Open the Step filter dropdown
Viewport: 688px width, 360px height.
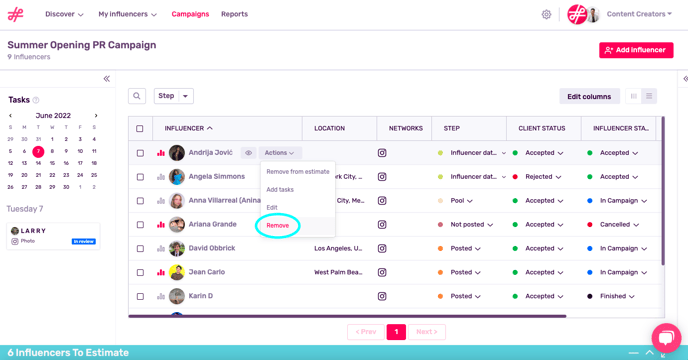pos(173,96)
